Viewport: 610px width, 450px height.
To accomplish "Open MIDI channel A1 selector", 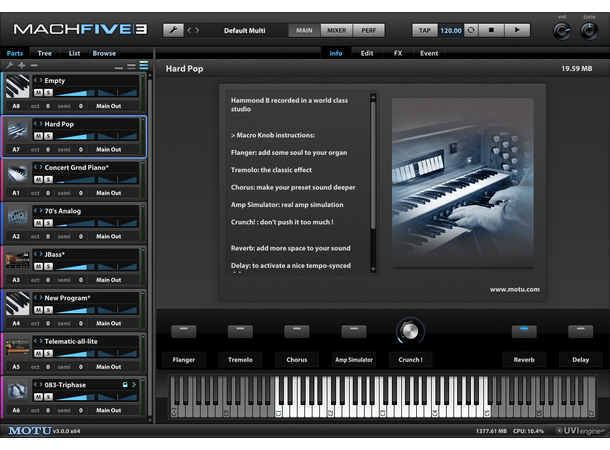I will point(16,193).
